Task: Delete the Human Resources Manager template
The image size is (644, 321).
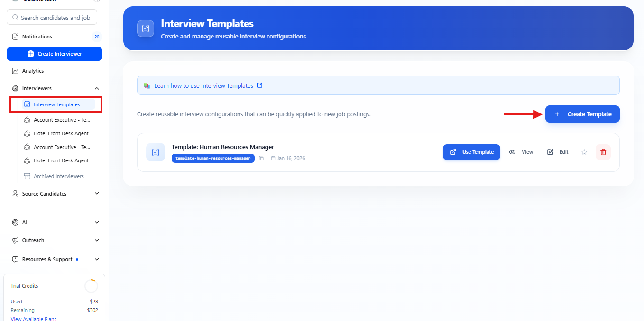Action: pyautogui.click(x=603, y=152)
